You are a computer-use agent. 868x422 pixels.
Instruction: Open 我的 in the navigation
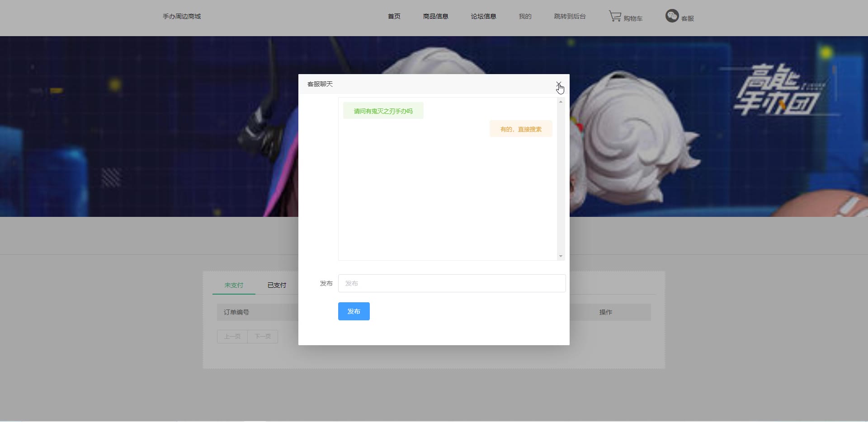click(525, 16)
